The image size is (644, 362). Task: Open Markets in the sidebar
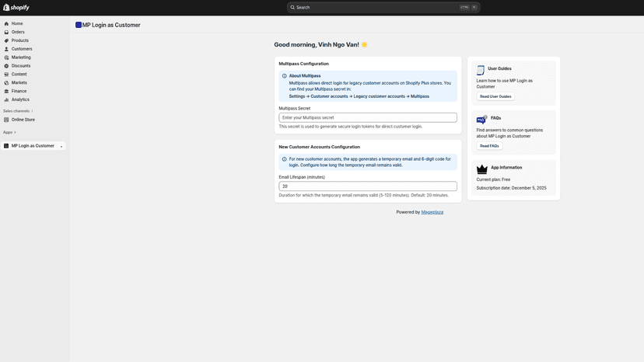19,83
